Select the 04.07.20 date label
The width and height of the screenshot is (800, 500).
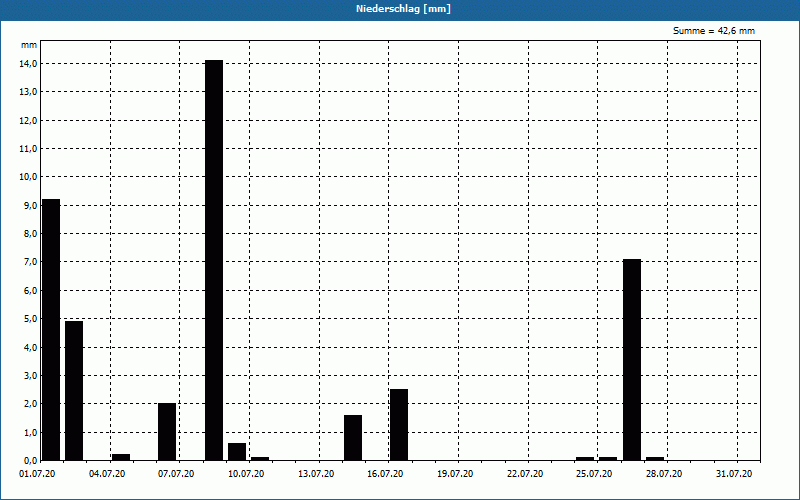coord(107,474)
